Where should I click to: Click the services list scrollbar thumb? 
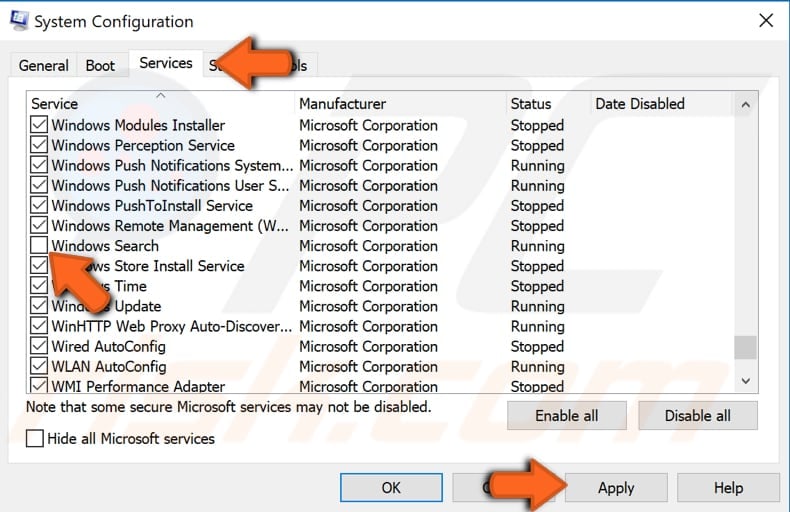pos(746,347)
